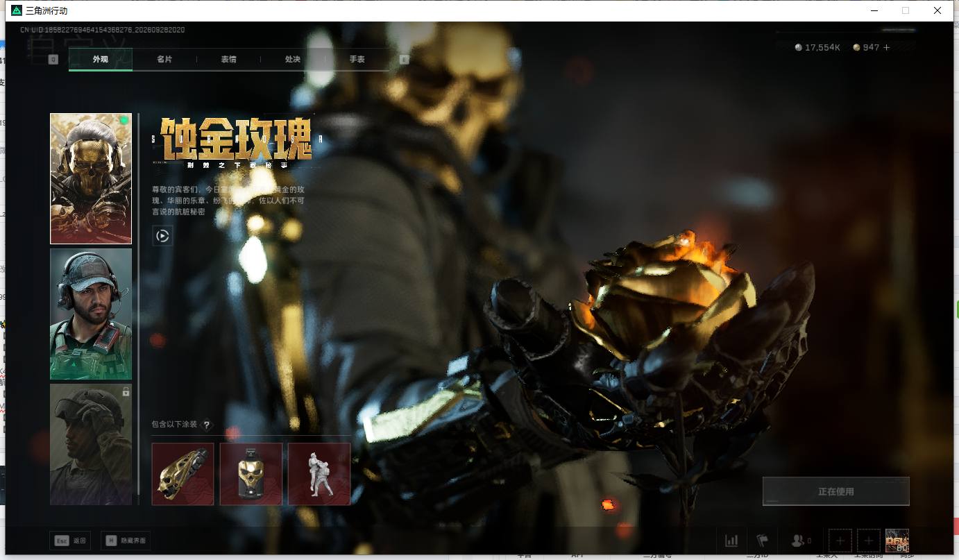Image resolution: width=959 pixels, height=560 pixels.
Task: Click the H key hide interface icon
Action: pos(111,541)
